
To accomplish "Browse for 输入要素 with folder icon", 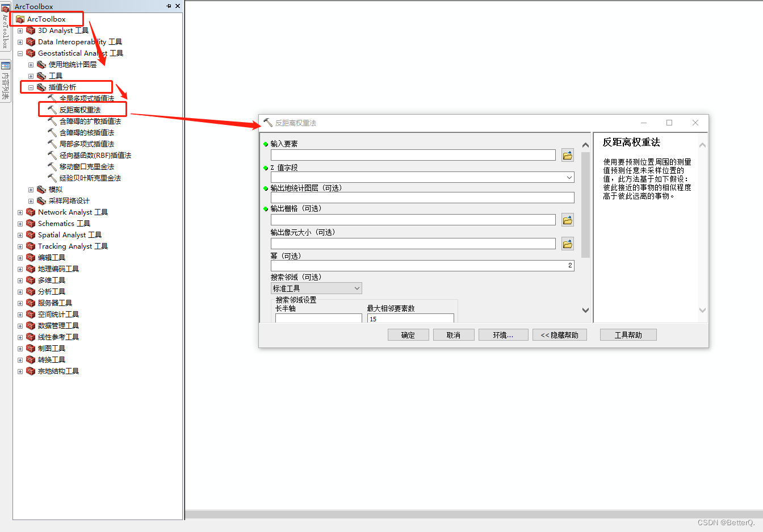I will click(x=567, y=155).
